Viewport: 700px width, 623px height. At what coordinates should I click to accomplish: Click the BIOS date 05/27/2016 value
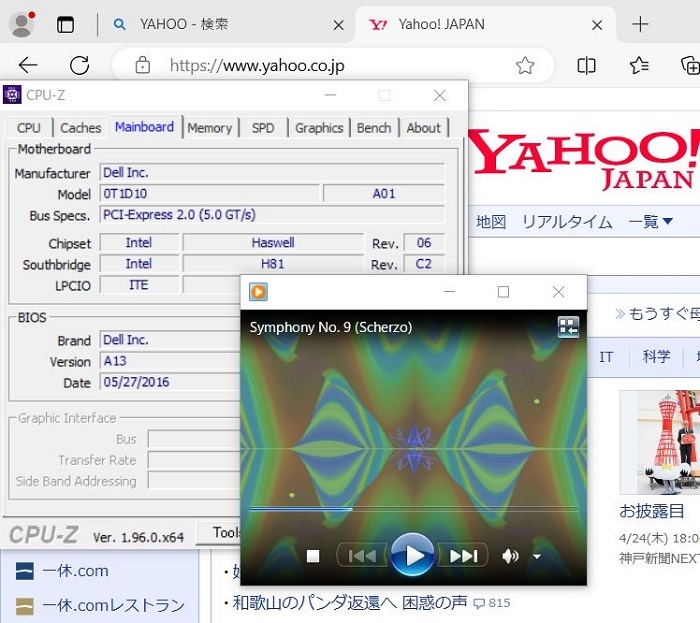(x=170, y=382)
